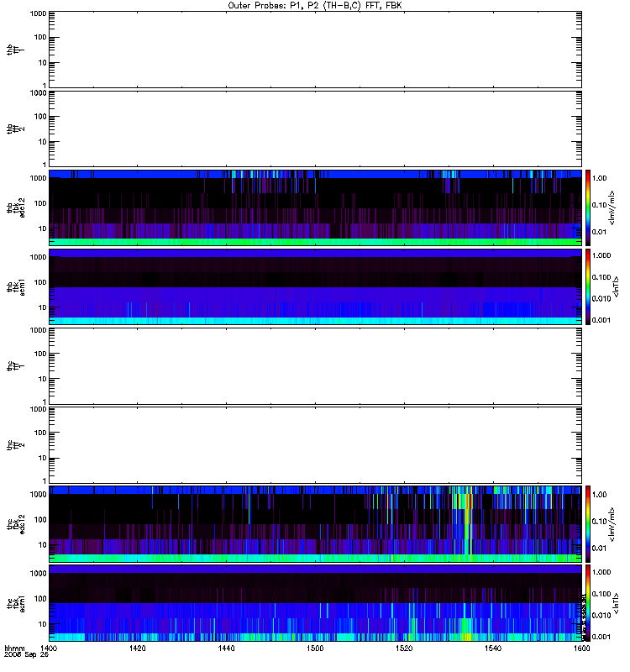This screenshot has width=630, height=672.
Task: Click the 1000 y-axis label of thb fff 1
Action: 38,13
